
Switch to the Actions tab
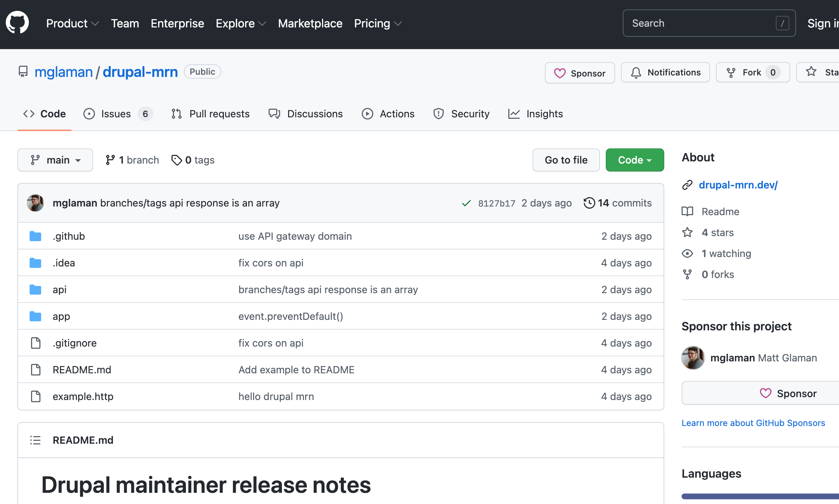click(x=388, y=114)
